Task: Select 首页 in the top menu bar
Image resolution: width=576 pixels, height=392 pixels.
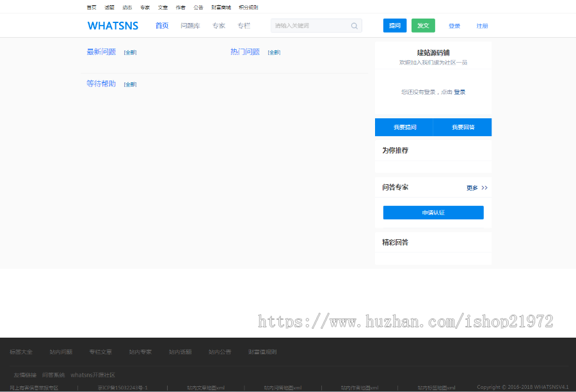Action: [90, 7]
